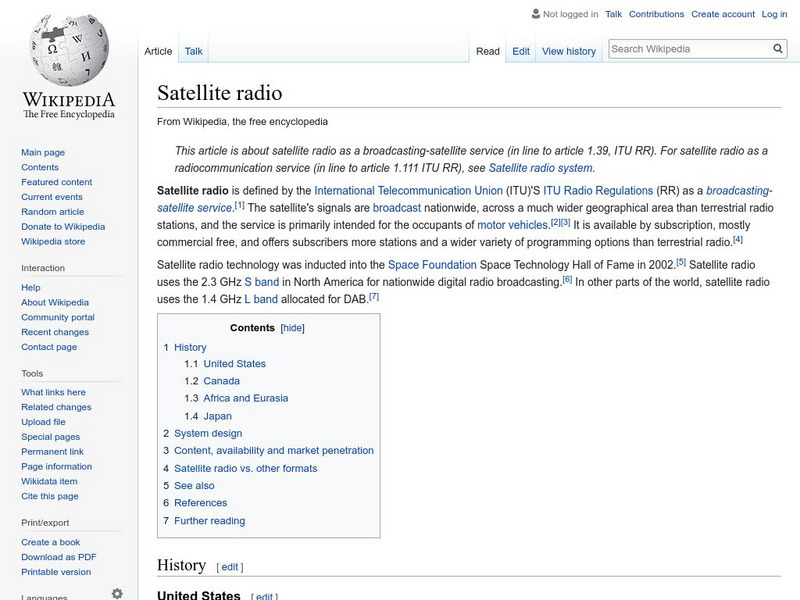
Task: Click Download as PDF
Action: pyautogui.click(x=59, y=557)
